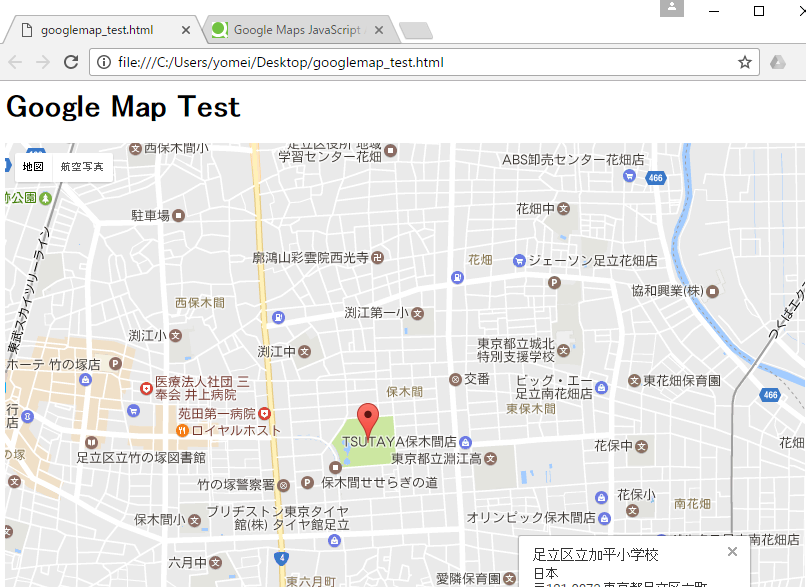Click 保木間せせらぎの道 parking icon
This screenshot has height=587, width=806.
pos(307,482)
